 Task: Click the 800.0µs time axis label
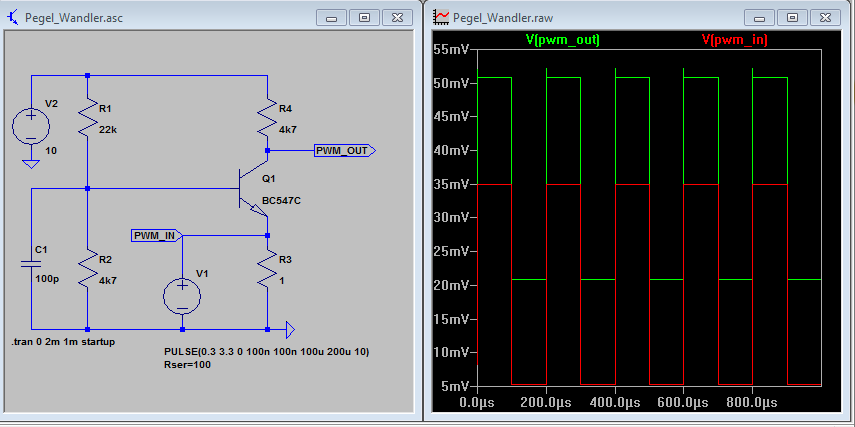(752, 403)
